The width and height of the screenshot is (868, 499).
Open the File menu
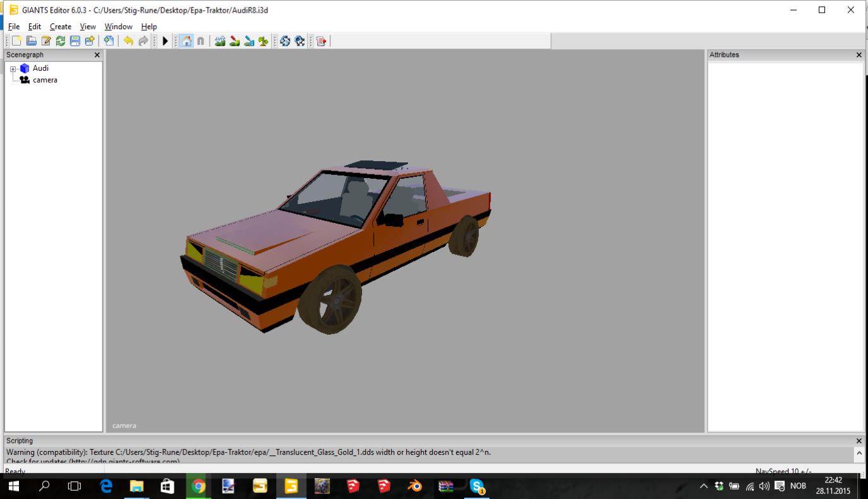point(13,27)
